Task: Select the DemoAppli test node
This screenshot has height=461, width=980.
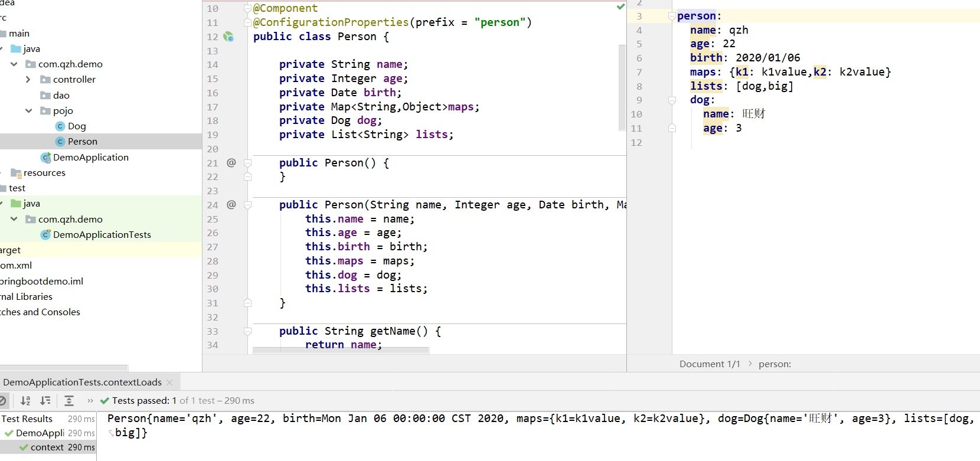Action: (40, 433)
